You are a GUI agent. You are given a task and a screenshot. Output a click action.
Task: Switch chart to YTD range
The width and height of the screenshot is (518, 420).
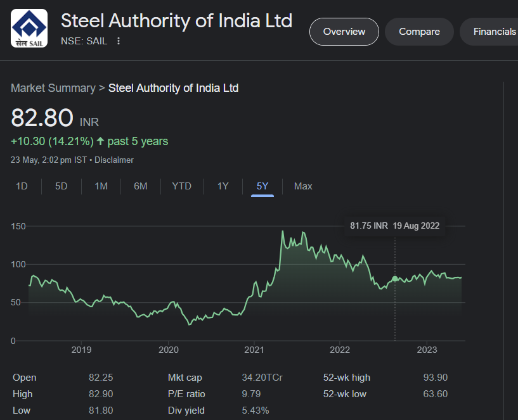pos(181,186)
